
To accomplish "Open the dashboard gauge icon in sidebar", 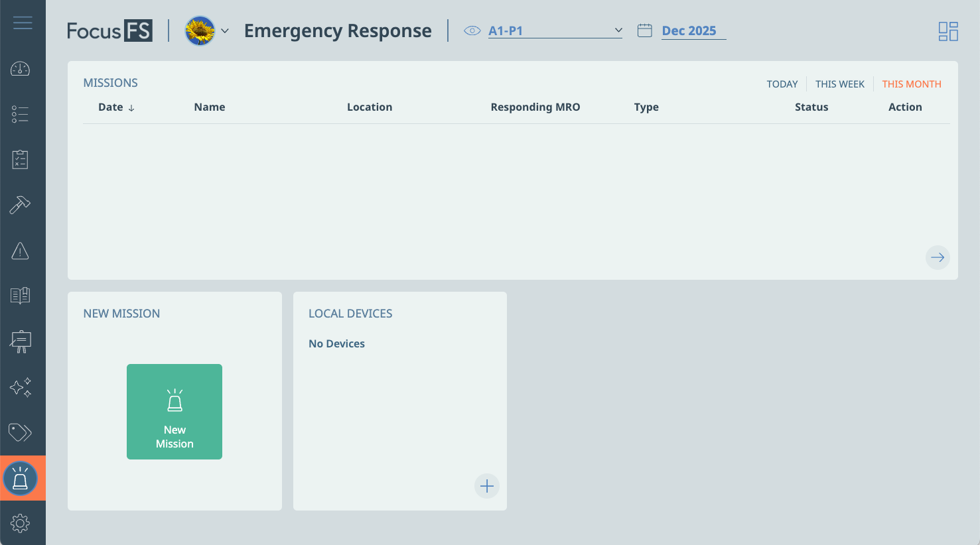I will point(20,69).
